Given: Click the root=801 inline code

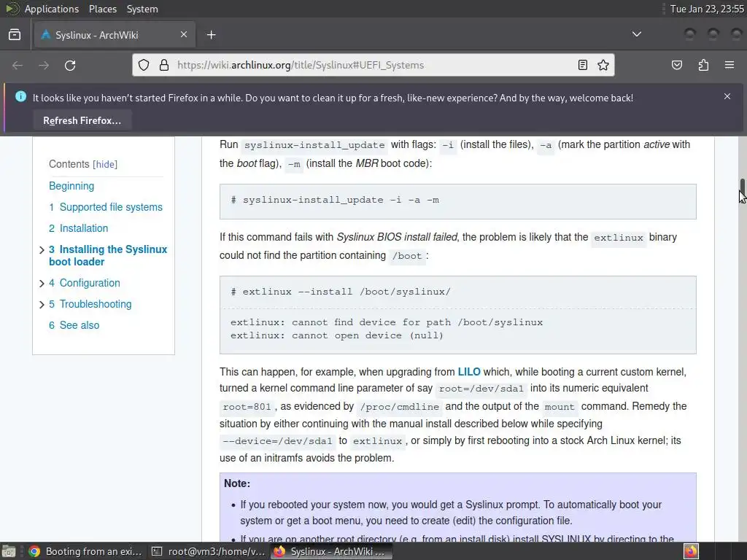Looking at the screenshot, I should 247,407.
